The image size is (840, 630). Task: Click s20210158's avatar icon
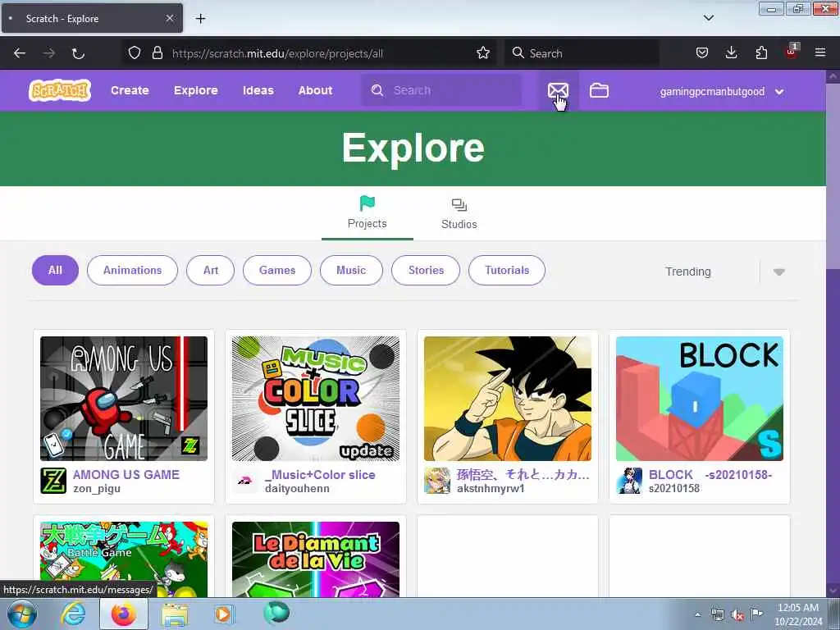click(x=629, y=481)
